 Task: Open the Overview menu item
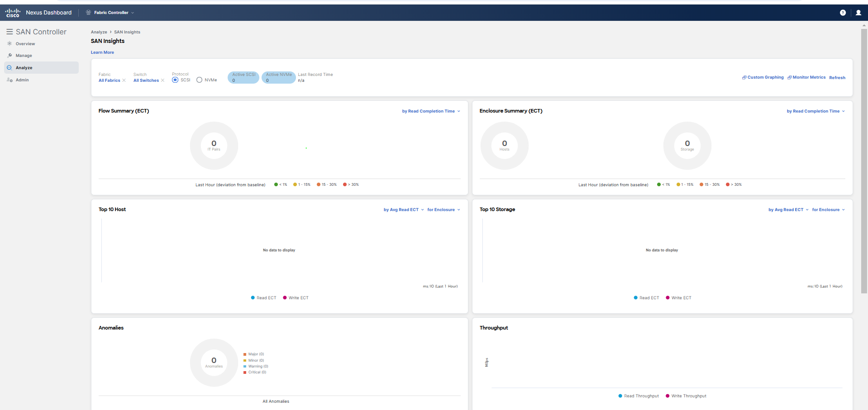[x=41, y=44]
